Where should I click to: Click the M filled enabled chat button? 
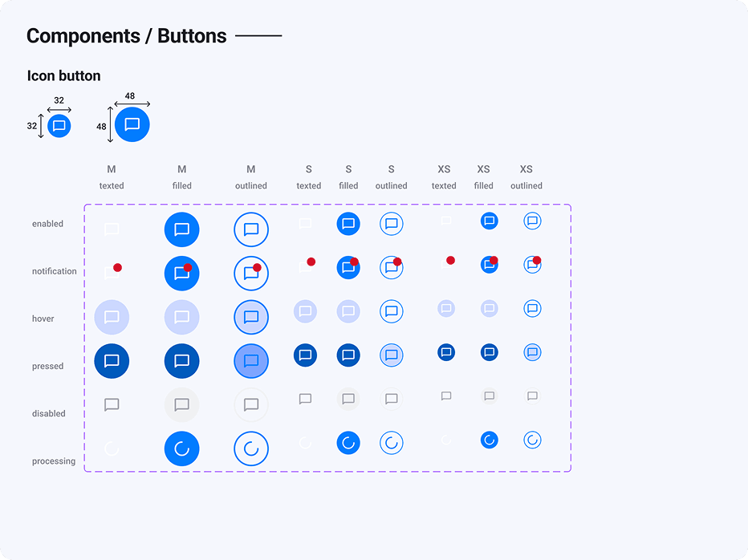pos(181,229)
